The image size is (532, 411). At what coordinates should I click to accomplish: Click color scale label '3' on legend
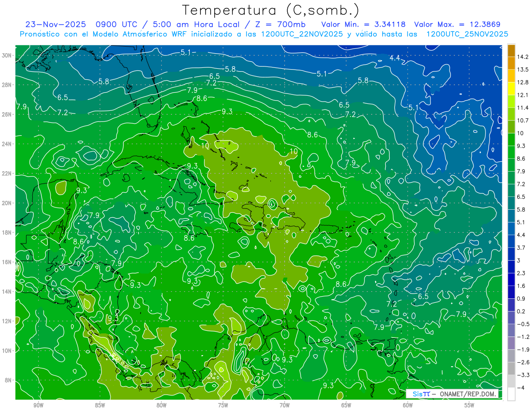(x=519, y=260)
